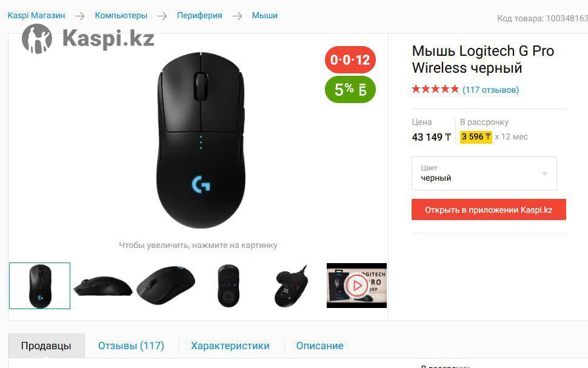Click the five-star rating icons

[435, 89]
